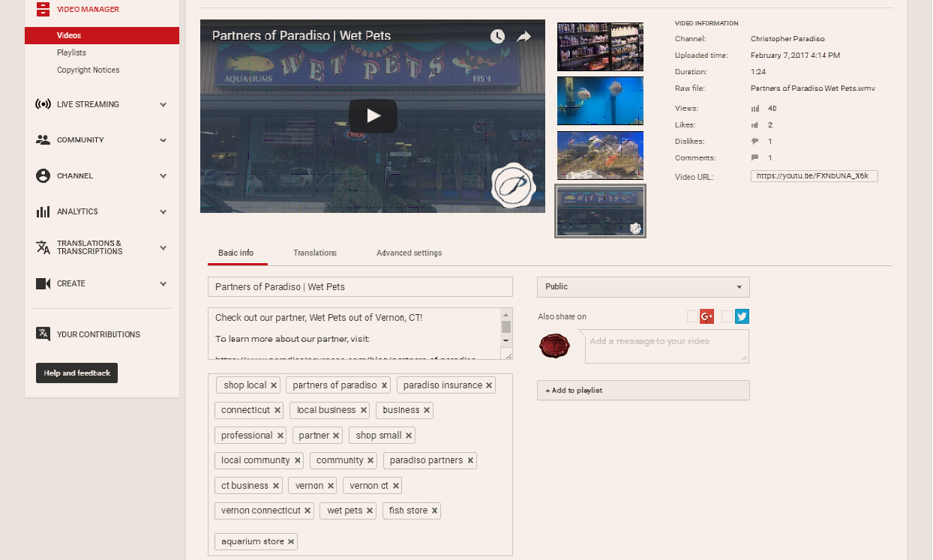Screen dimensions: 933x560
Task: Expand the Create section chevron
Action: tap(163, 284)
